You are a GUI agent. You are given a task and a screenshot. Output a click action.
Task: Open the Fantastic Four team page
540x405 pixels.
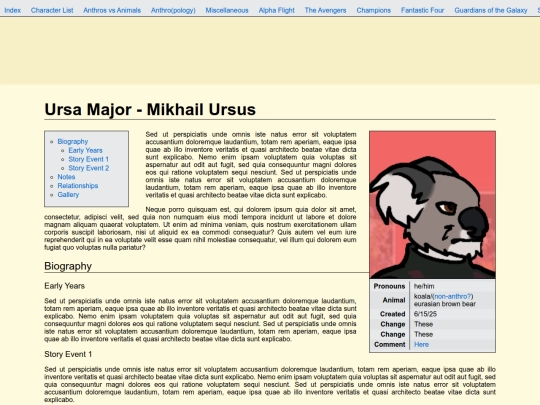(x=423, y=10)
